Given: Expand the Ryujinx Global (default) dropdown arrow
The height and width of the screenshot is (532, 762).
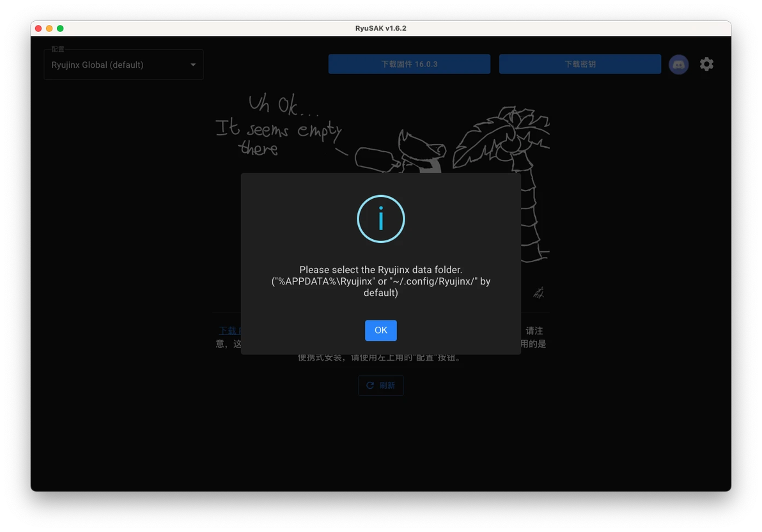Looking at the screenshot, I should point(193,65).
